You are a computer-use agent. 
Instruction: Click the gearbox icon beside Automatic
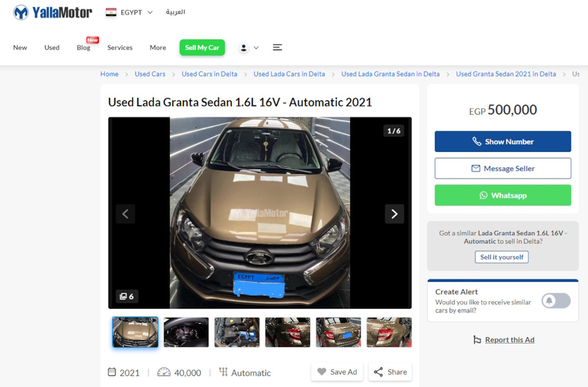pyautogui.click(x=223, y=372)
